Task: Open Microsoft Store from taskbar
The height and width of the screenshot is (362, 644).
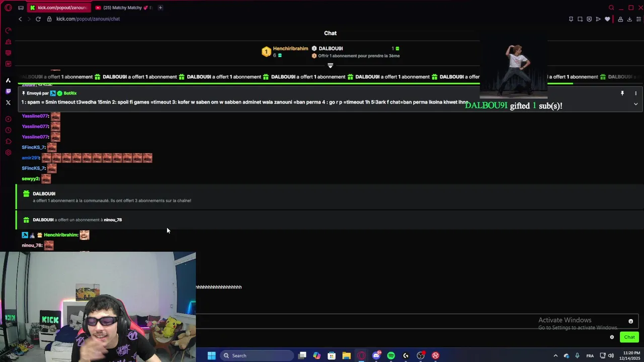Action: point(332,355)
